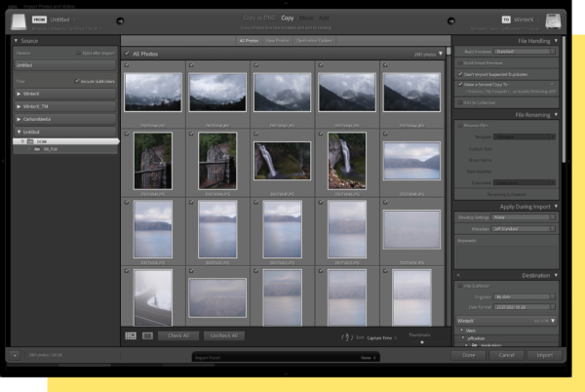The width and height of the screenshot is (585, 392).
Task: Toggle Include Subfolders checkbox
Action: 77,81
